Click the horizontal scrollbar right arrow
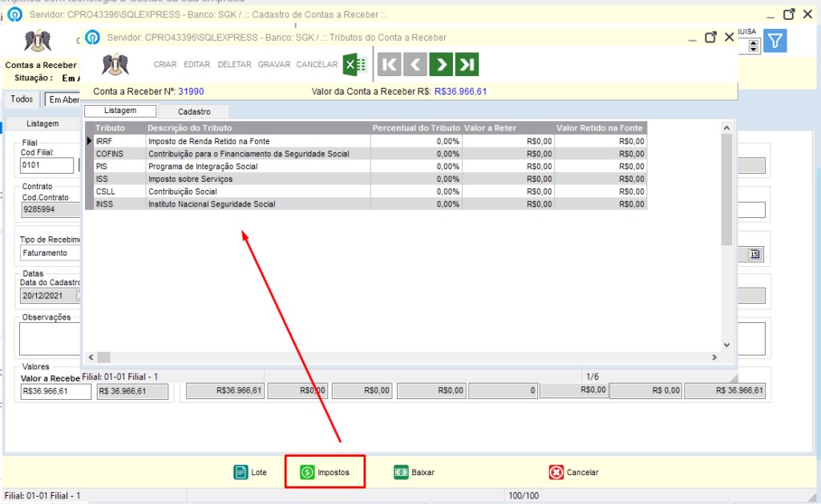Screen dimensions: 821x504 (714, 357)
